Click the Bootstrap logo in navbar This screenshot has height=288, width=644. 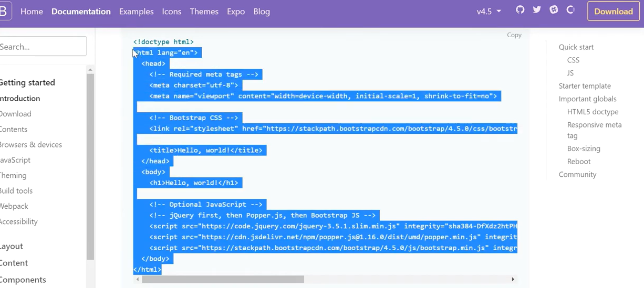(x=5, y=11)
